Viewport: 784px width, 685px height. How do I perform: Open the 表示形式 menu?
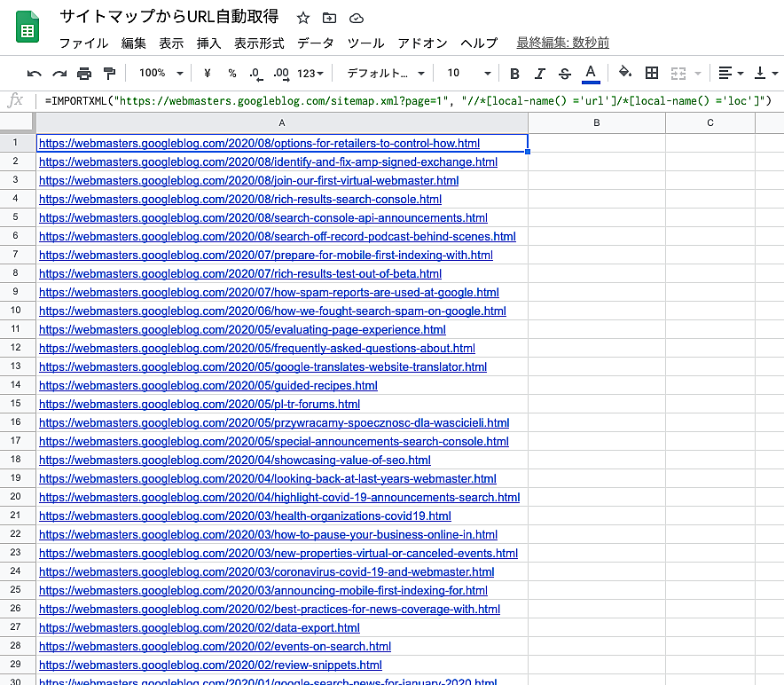(259, 43)
